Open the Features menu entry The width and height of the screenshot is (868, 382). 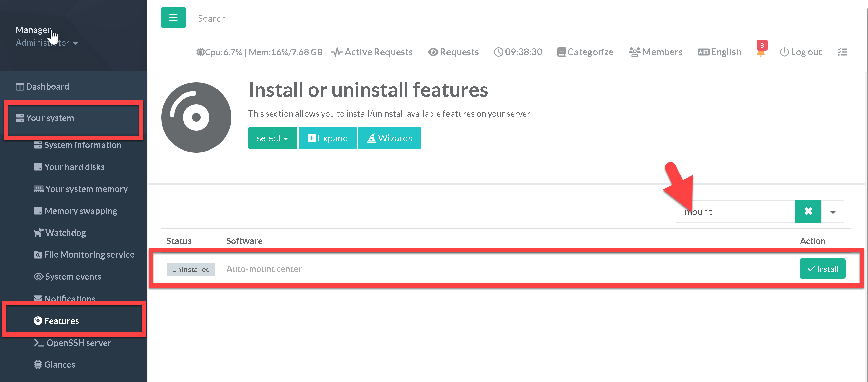coord(61,321)
